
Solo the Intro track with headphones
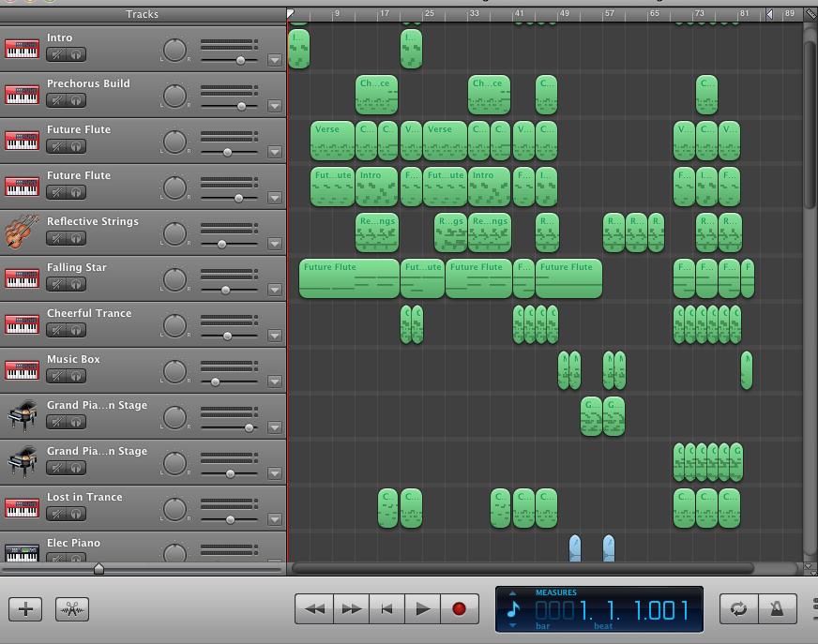pos(76,54)
